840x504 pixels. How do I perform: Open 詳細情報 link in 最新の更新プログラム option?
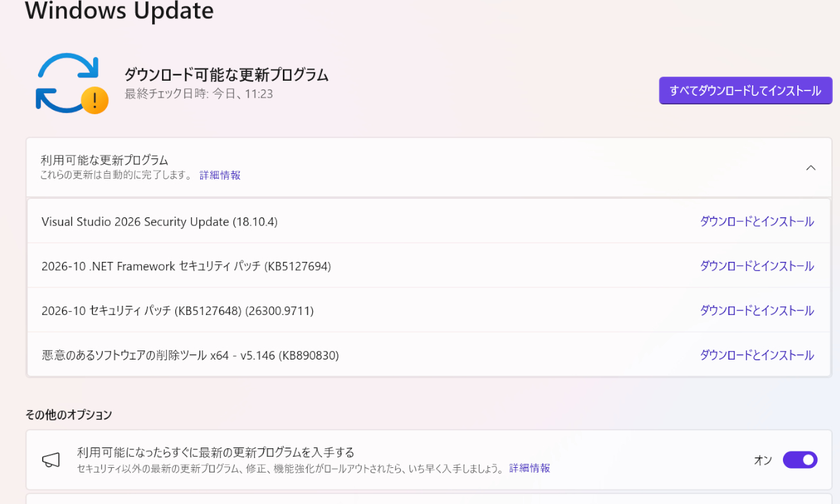click(x=530, y=469)
